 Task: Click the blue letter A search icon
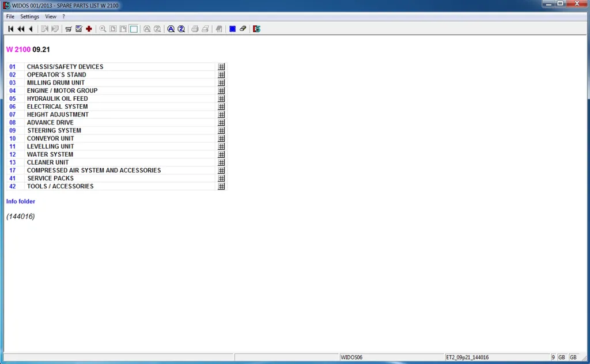(x=171, y=29)
